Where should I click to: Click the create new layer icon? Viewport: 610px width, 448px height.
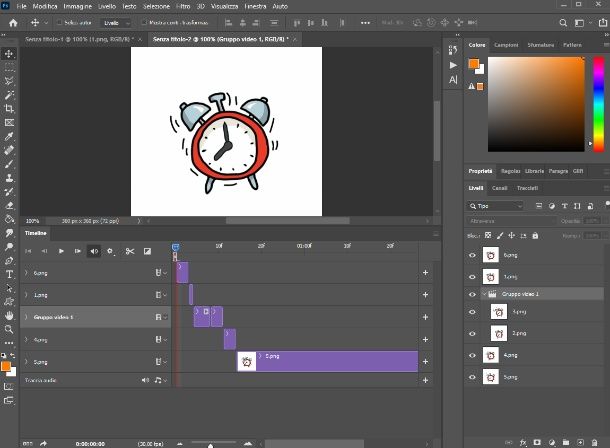point(580,443)
